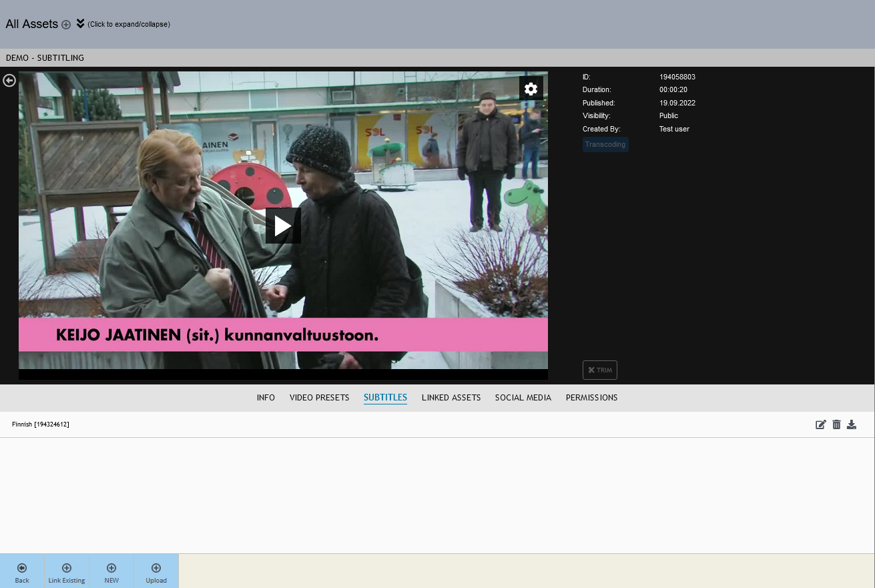
Task: Click the Trim button
Action: [600, 370]
